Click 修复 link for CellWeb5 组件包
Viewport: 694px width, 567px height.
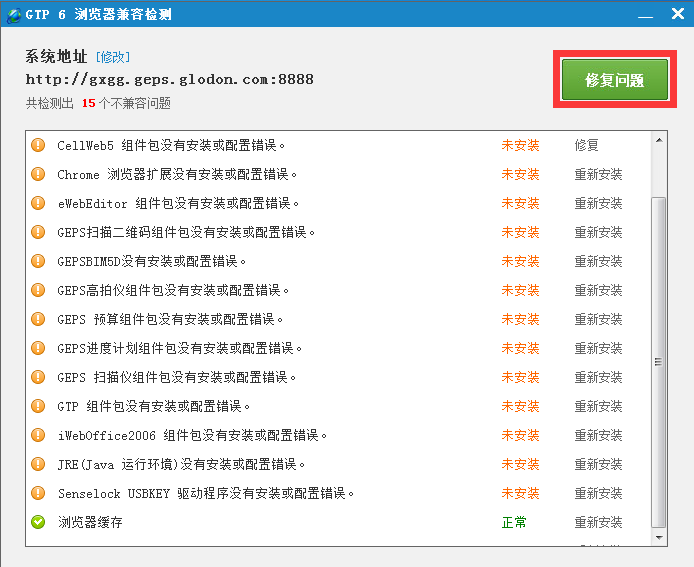click(x=586, y=145)
